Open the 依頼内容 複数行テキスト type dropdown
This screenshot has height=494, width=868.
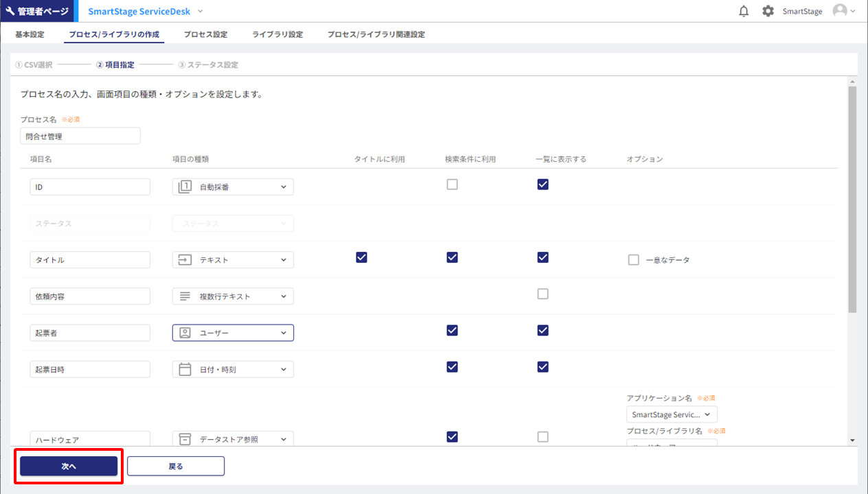click(233, 296)
